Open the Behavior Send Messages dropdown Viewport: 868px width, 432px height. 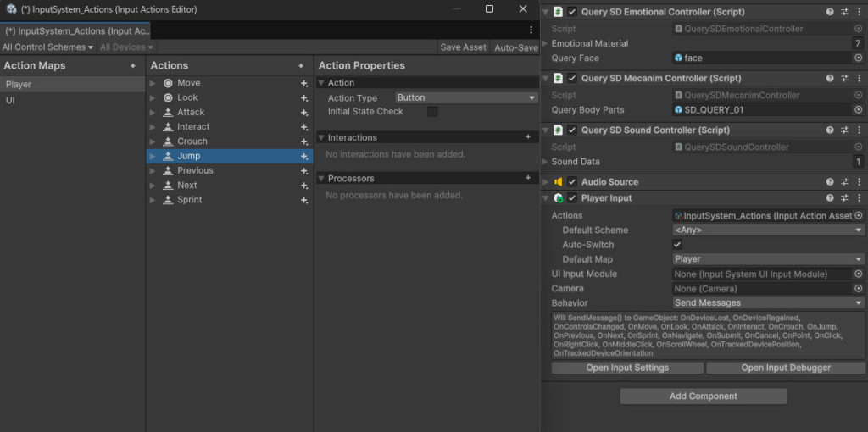(x=768, y=303)
